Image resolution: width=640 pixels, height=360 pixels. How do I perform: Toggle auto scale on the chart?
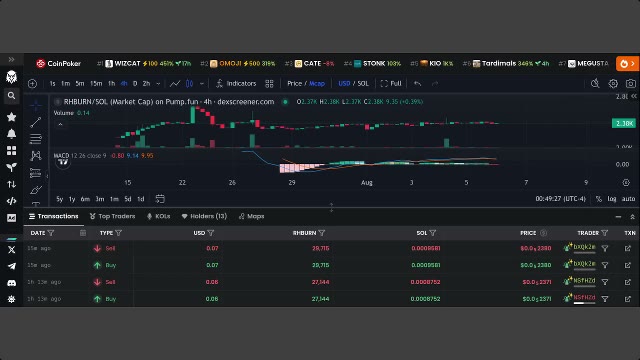tap(628, 199)
